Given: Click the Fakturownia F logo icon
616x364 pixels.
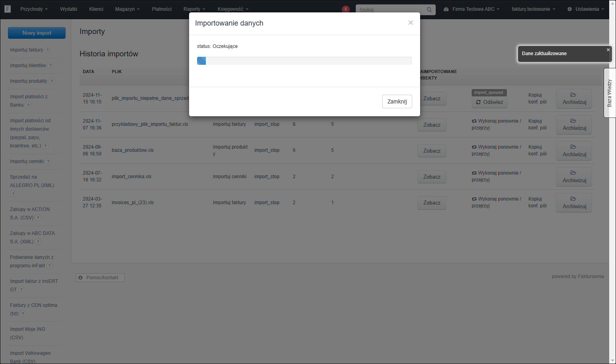Looking at the screenshot, I should pyautogui.click(x=8, y=9).
